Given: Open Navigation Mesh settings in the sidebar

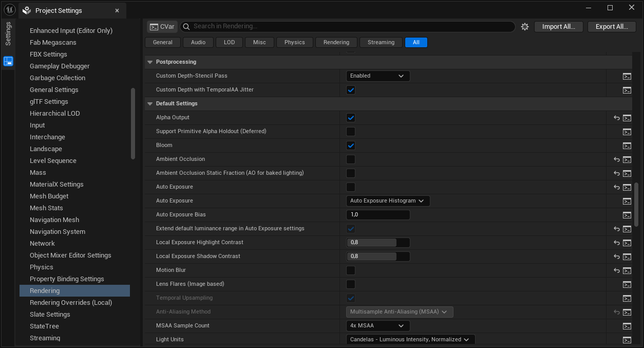Looking at the screenshot, I should (54, 220).
